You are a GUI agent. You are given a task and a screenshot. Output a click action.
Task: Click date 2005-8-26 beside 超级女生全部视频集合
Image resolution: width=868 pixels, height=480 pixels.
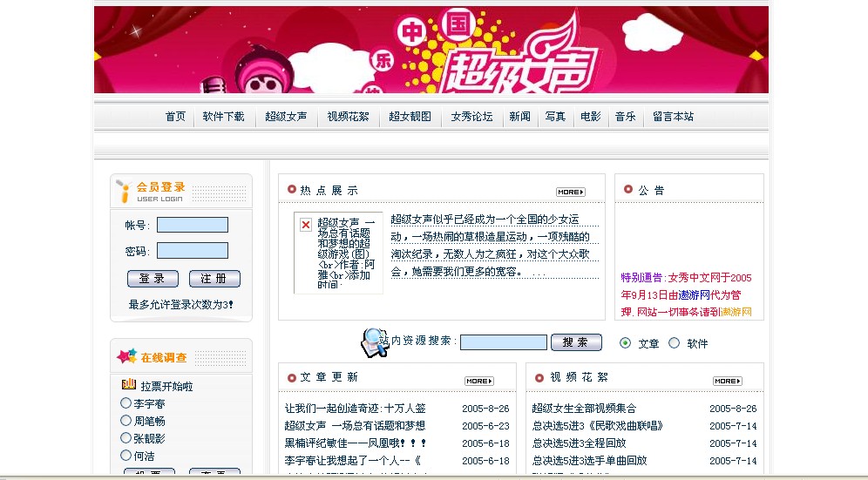click(x=733, y=409)
